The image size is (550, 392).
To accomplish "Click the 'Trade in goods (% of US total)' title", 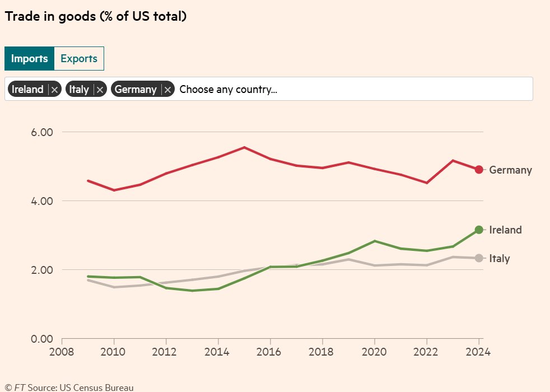I will click(96, 16).
